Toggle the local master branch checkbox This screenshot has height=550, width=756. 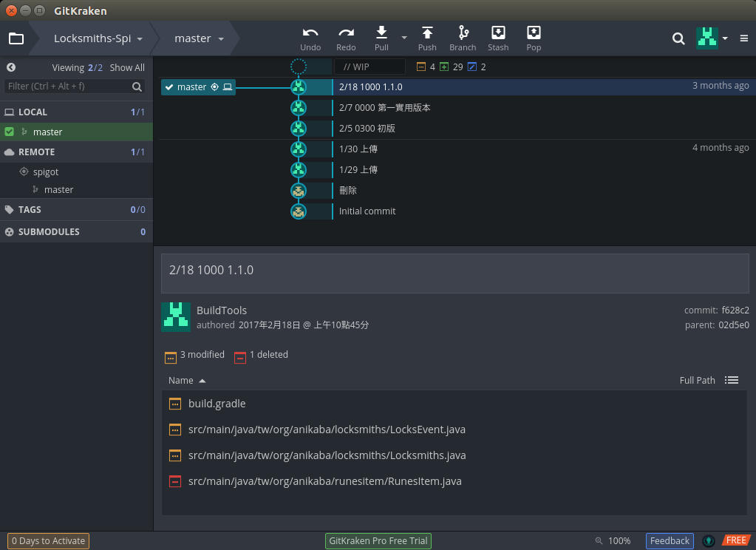(9, 132)
